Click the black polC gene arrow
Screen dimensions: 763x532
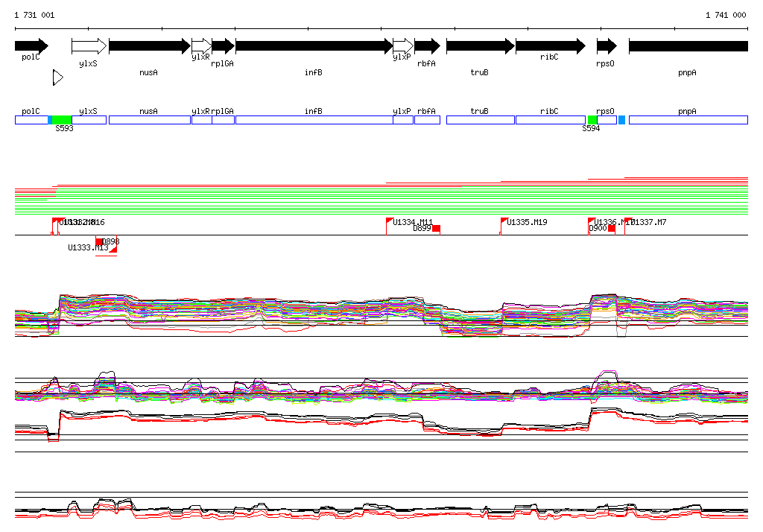(x=31, y=46)
